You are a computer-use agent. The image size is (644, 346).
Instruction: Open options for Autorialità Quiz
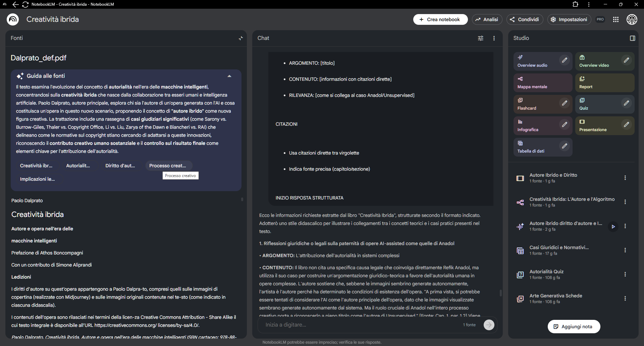(625, 274)
